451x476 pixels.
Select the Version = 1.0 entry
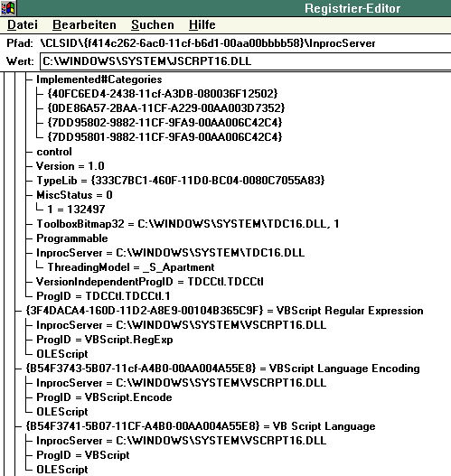click(x=70, y=166)
